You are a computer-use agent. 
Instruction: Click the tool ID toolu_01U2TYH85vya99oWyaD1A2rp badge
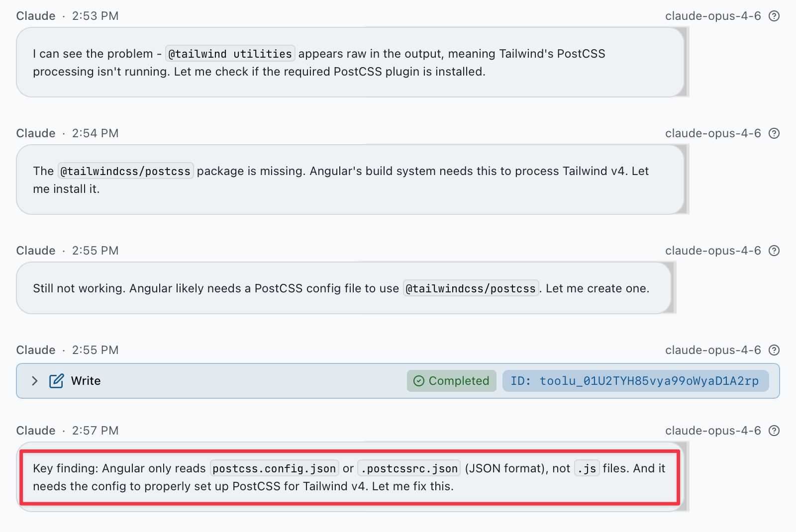(x=635, y=381)
